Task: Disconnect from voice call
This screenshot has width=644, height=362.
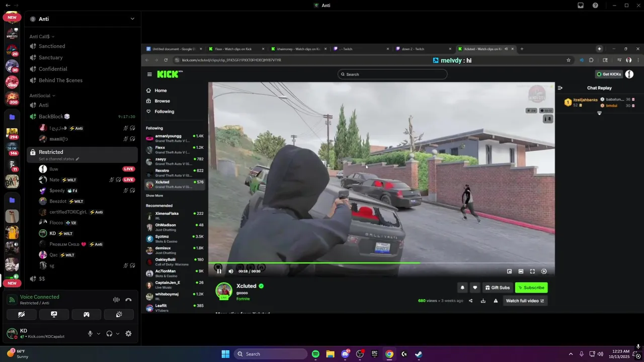Action: tap(128, 300)
